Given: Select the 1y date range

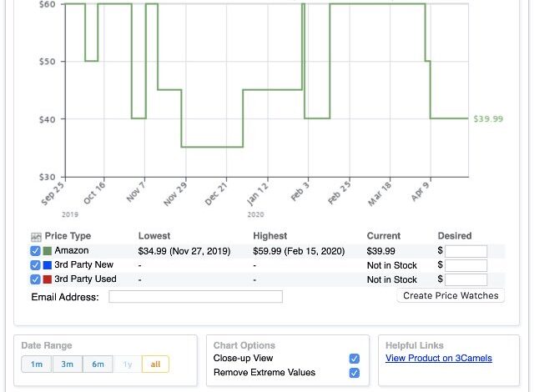Looking at the screenshot, I should tap(128, 364).
